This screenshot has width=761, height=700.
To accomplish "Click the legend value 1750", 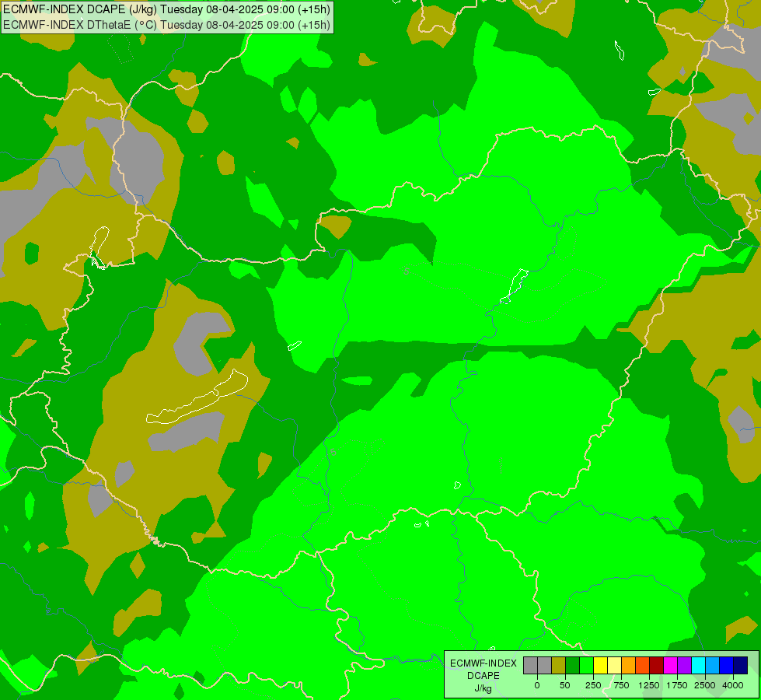I will (x=677, y=685).
